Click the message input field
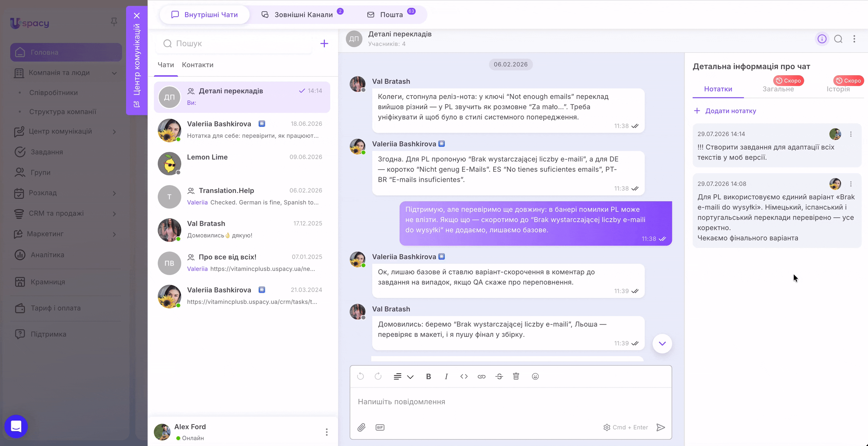The image size is (868, 446). pos(511,402)
